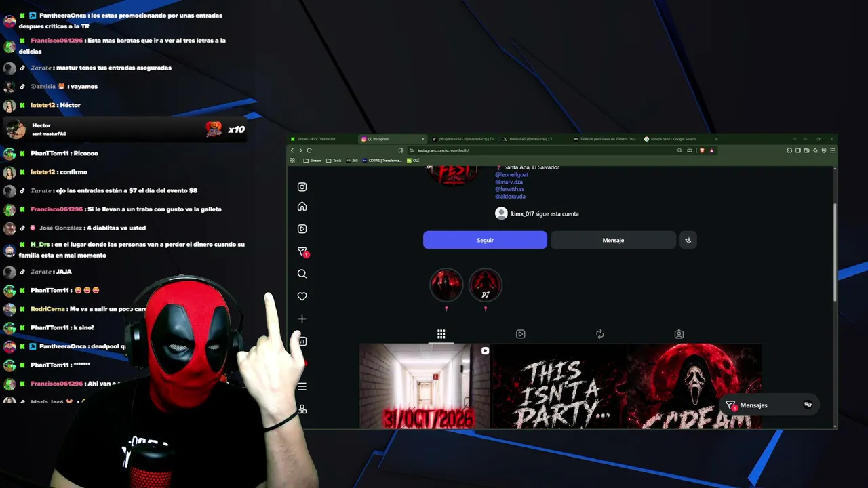Open the kimx_017 follower link

point(521,213)
